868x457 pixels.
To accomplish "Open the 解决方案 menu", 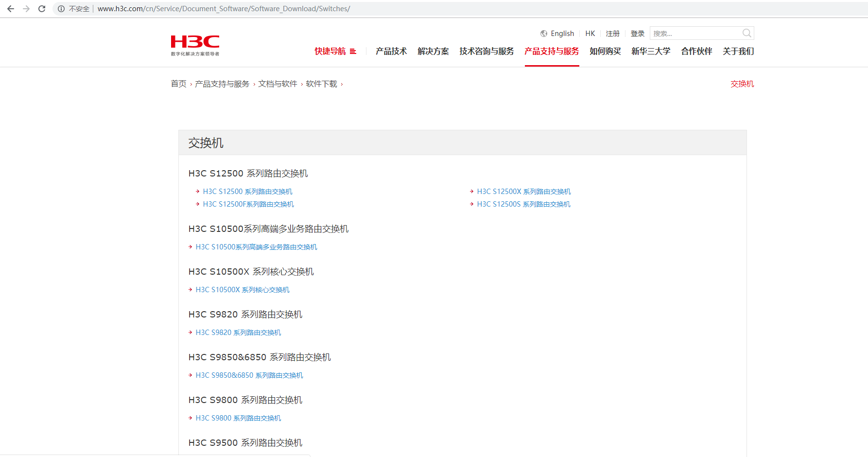I will [433, 51].
